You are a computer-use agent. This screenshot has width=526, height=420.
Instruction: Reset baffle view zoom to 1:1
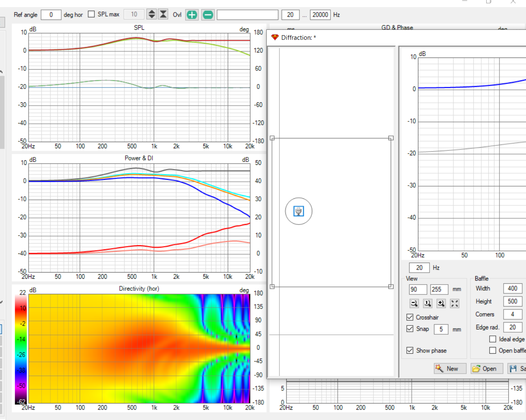coord(427,303)
